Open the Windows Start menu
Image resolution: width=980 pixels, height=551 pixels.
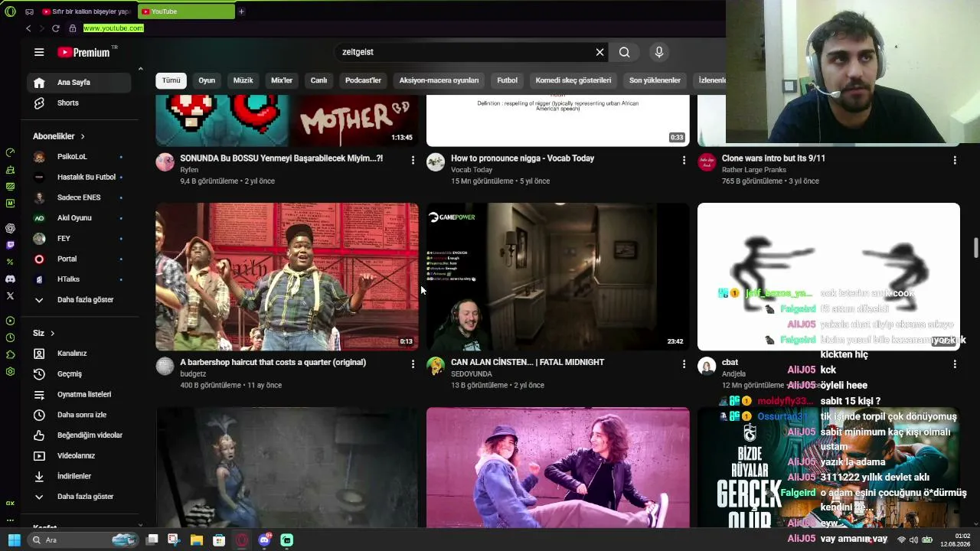(14, 540)
